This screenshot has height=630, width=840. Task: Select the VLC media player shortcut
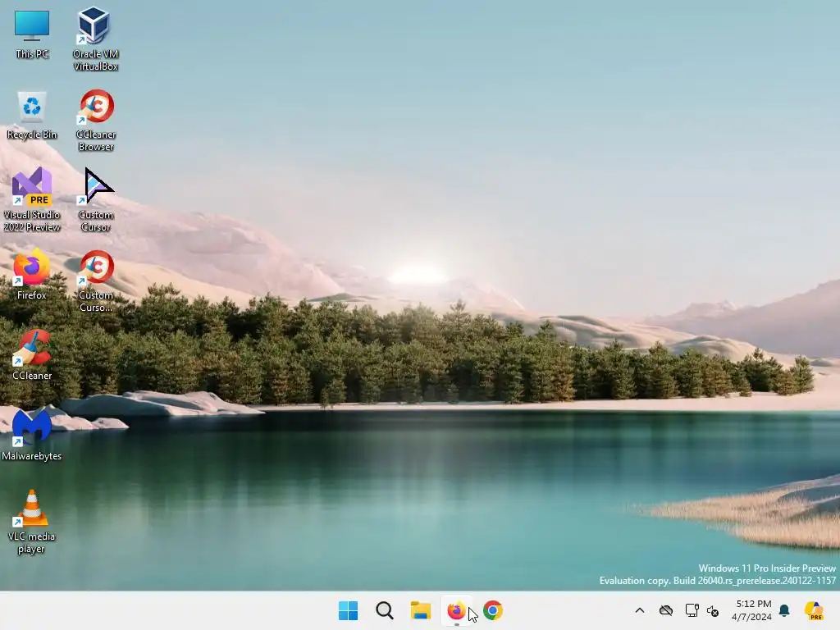32,521
